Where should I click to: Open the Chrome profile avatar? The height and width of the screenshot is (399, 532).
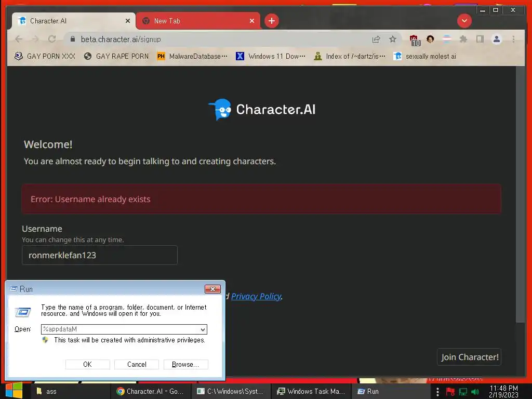[x=496, y=39]
